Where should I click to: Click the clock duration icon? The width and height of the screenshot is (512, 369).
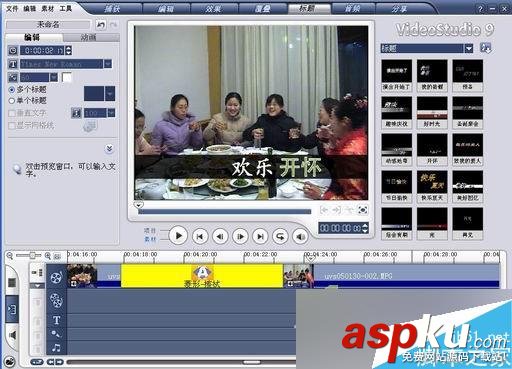pyautogui.click(x=13, y=50)
